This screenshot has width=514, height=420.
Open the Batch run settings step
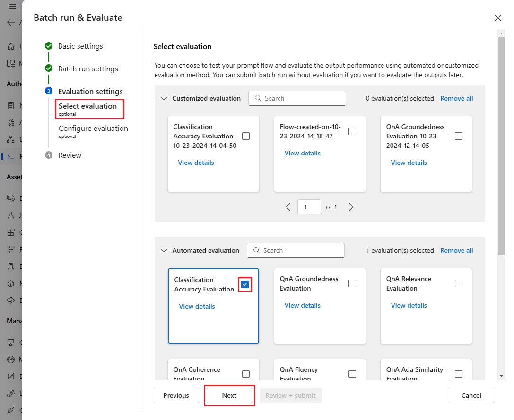[88, 69]
